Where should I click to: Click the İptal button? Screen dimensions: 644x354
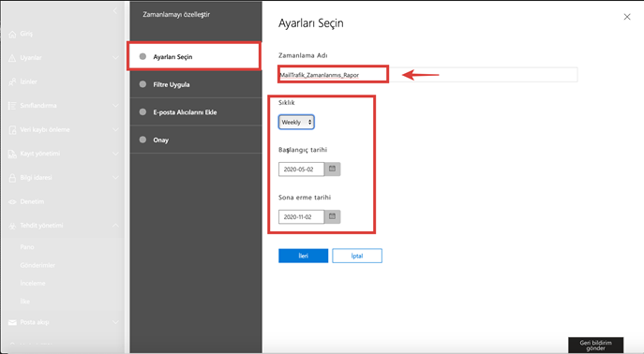pyautogui.click(x=357, y=256)
